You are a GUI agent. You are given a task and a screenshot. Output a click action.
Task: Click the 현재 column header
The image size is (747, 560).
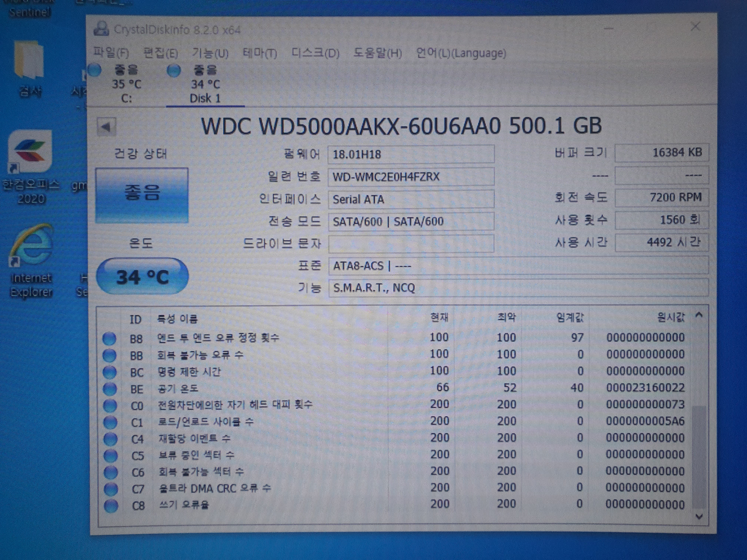click(x=439, y=317)
